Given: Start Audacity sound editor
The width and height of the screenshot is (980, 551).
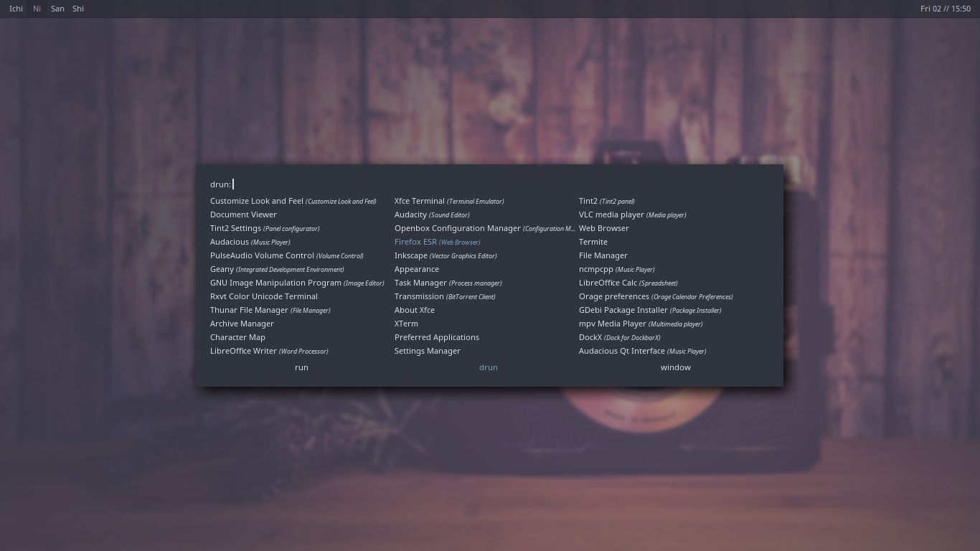Looking at the screenshot, I should 410,215.
